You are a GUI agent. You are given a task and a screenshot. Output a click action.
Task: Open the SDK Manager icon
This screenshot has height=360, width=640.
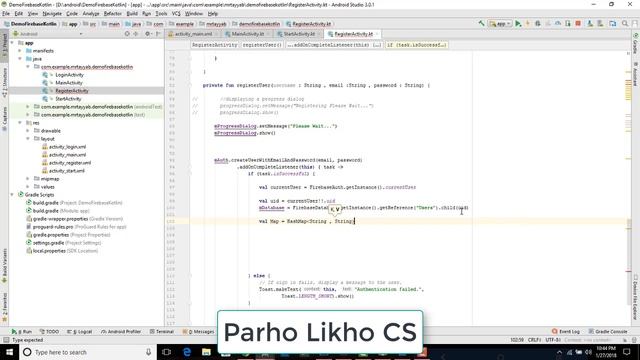(600, 24)
